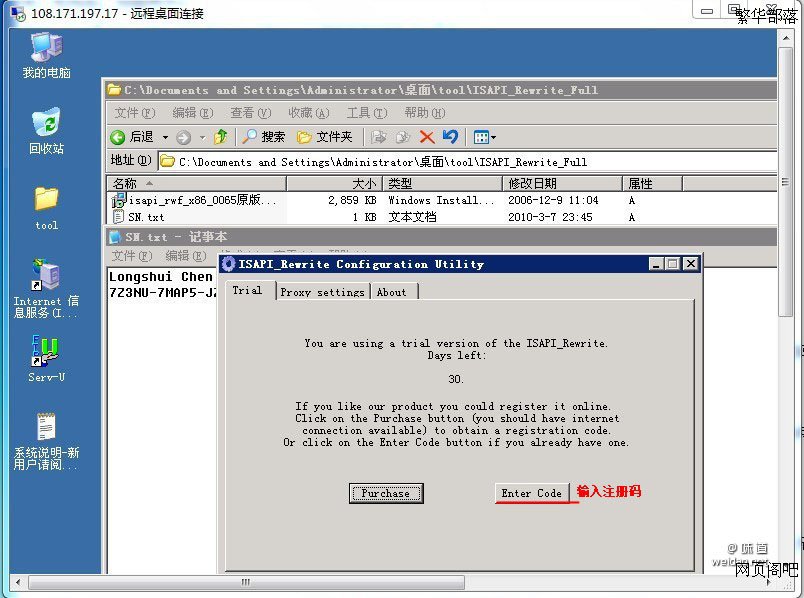Click the "Longshui Chen" text in Notepad
Viewport: 804px width, 598px height.
pos(160,277)
